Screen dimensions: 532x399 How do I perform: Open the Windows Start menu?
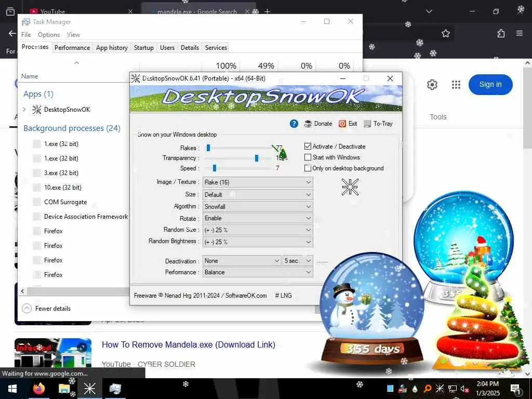(x=12, y=389)
